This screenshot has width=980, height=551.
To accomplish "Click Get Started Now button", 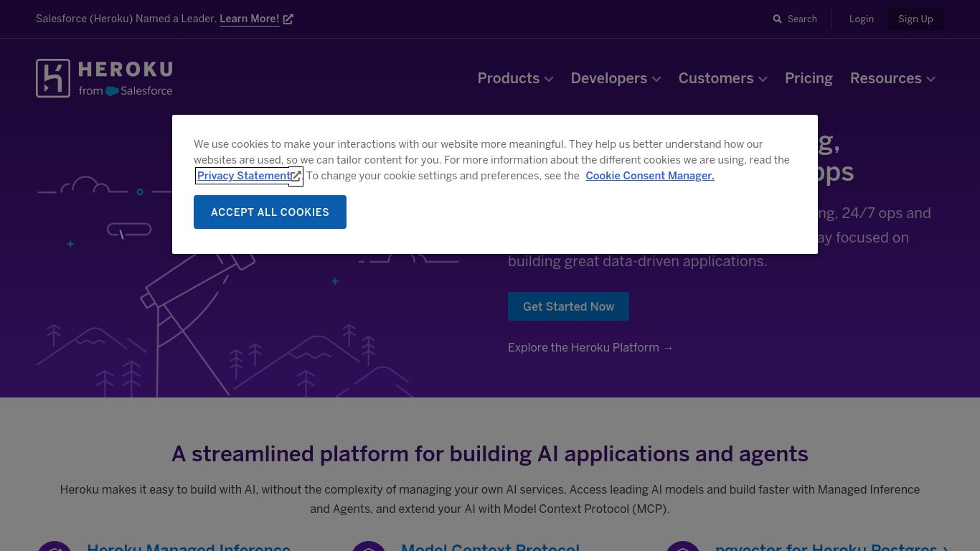I will point(568,306).
